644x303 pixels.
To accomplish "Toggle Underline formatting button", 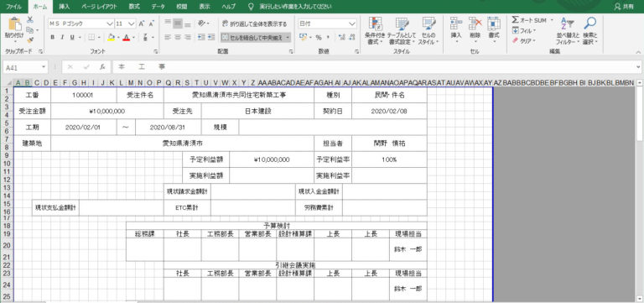I will point(72,38).
